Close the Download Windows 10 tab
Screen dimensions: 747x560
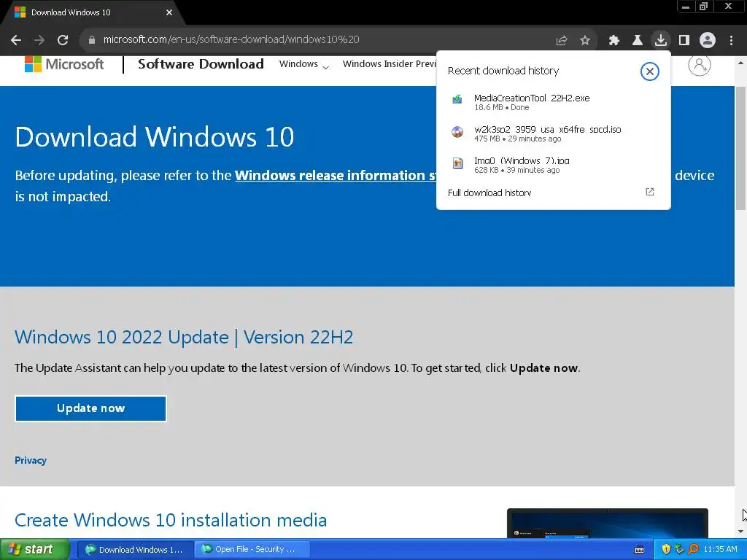169,12
